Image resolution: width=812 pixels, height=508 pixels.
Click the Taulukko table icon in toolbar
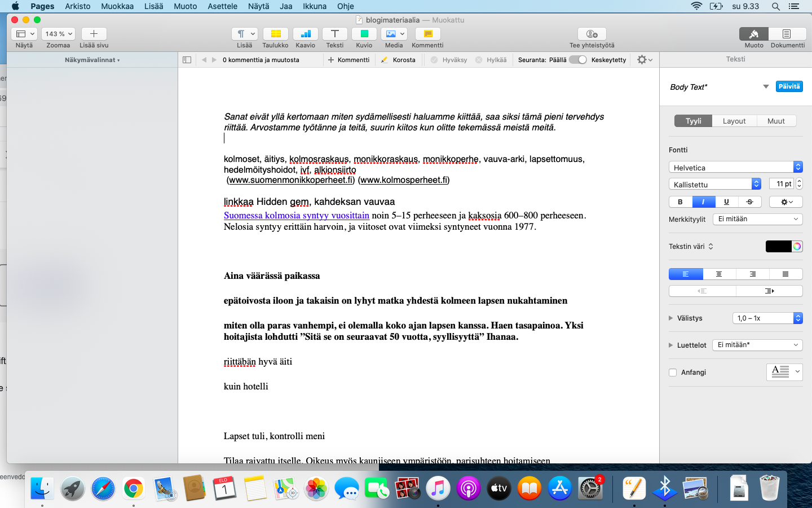click(x=275, y=34)
